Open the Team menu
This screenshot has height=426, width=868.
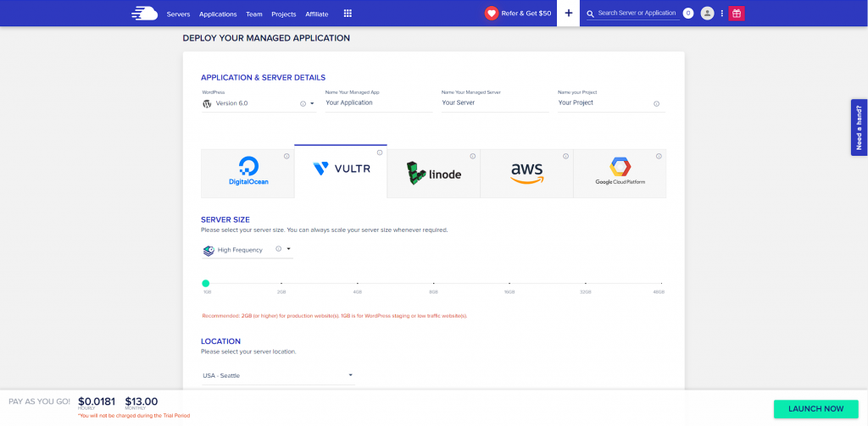coord(254,14)
